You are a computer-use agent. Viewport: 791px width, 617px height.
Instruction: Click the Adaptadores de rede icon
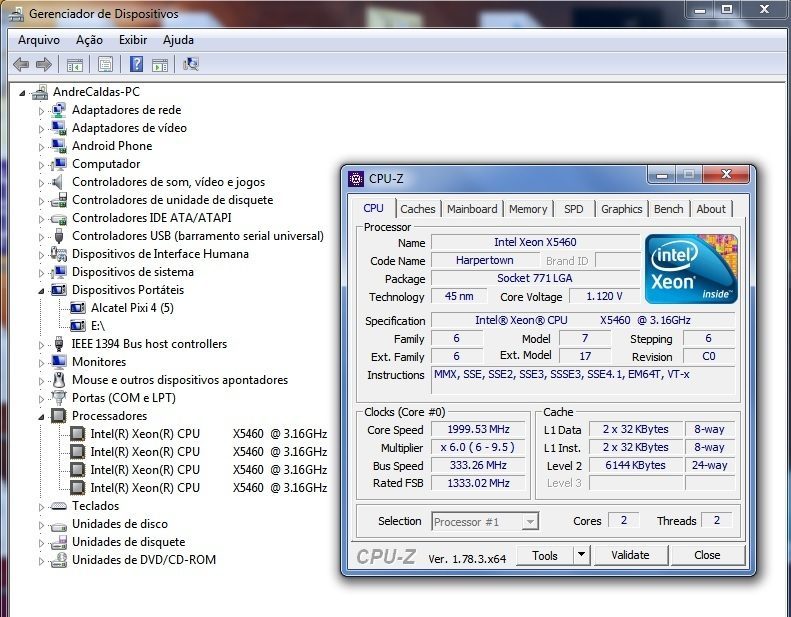click(59, 110)
